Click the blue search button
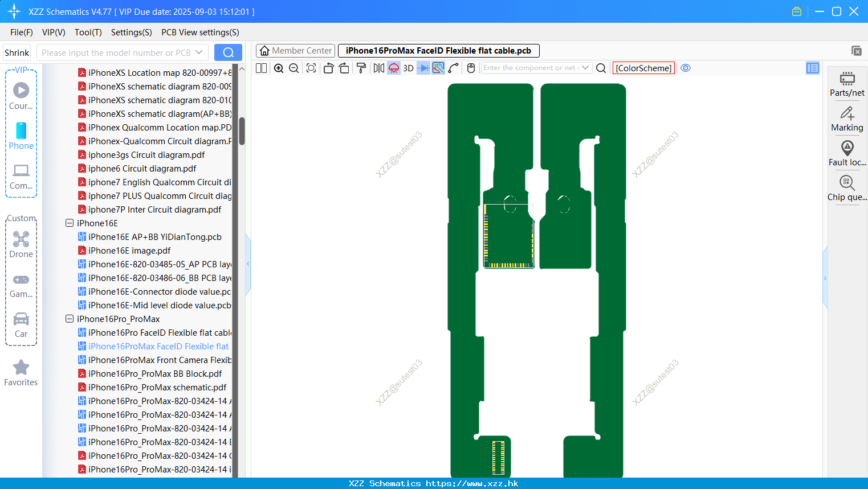The height and width of the screenshot is (489, 868). [x=228, y=52]
